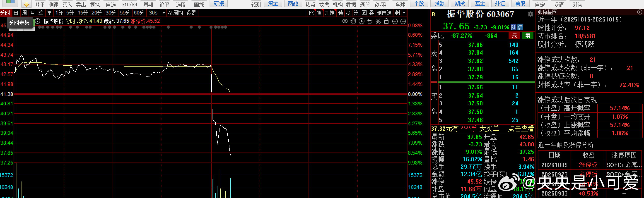Click the yellow down-arrow toolbar icon

click(26, 4)
